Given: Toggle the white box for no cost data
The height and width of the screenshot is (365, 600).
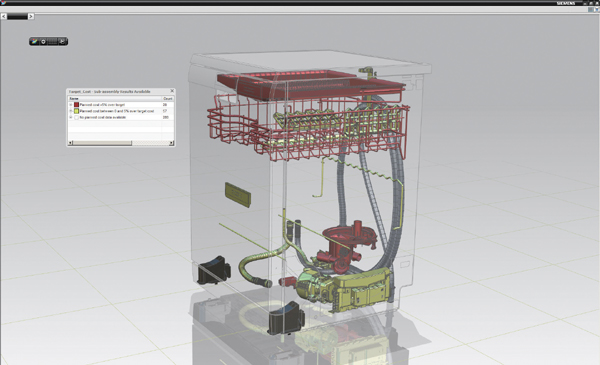Looking at the screenshot, I should [x=77, y=117].
